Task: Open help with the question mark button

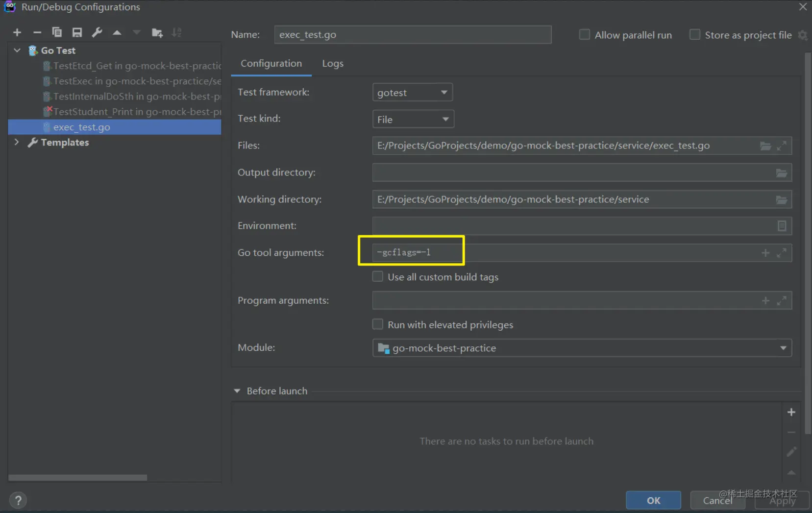Action: 18,500
